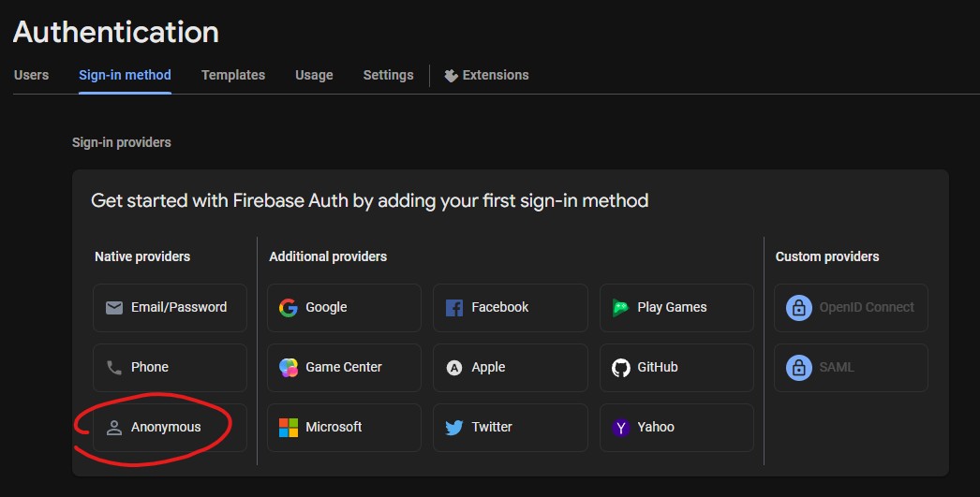Open the Settings tab
The height and width of the screenshot is (497, 980).
click(x=388, y=75)
